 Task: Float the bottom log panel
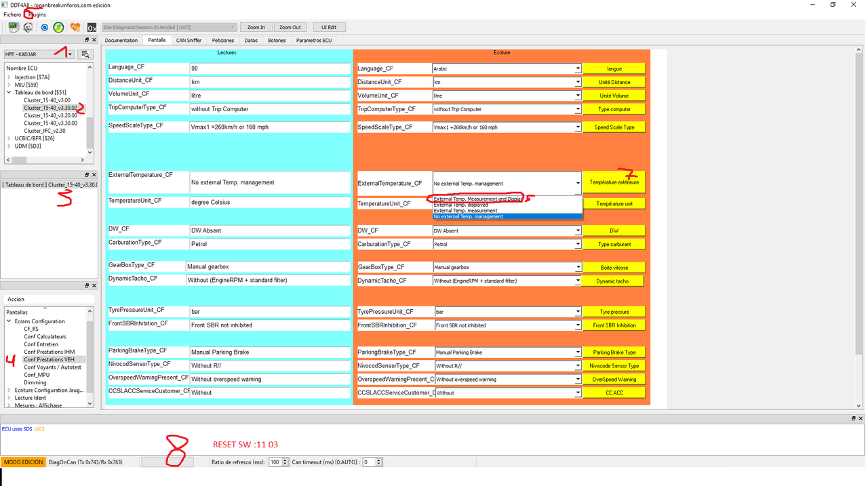point(853,418)
